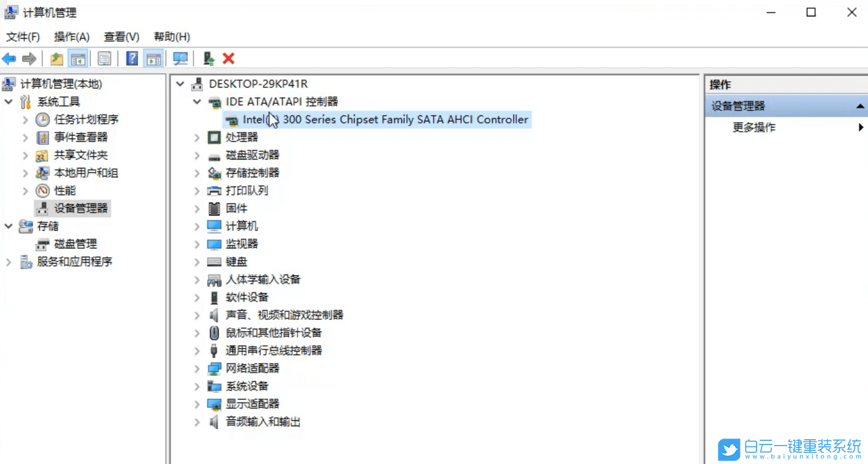Select 性能 in the system tools tree
This screenshot has width=868, height=464.
(x=65, y=190)
